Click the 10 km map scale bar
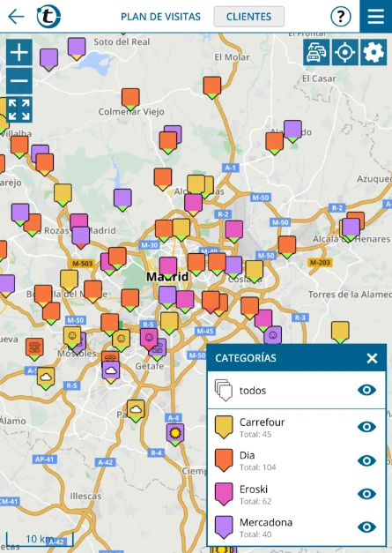Image resolution: width=392 pixels, height=553 pixels. point(40,539)
